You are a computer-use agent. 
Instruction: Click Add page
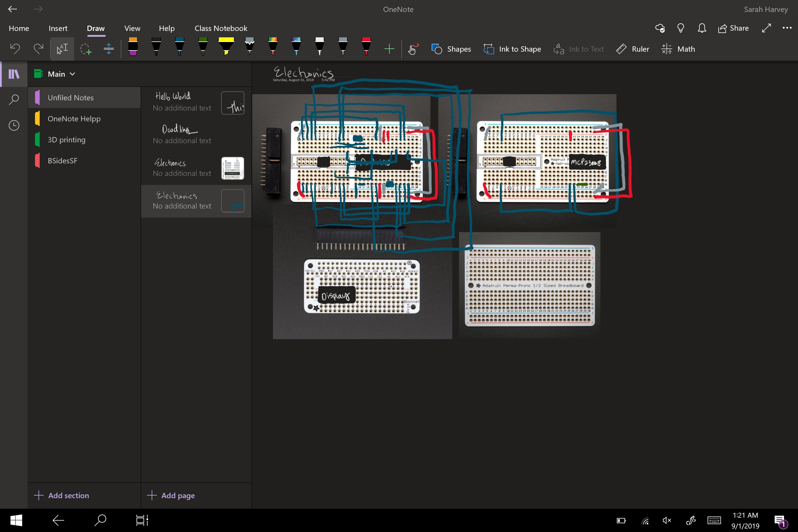(171, 495)
